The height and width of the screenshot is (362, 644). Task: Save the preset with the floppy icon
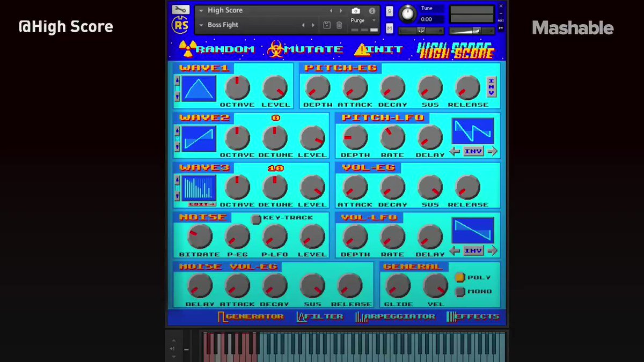click(x=327, y=25)
